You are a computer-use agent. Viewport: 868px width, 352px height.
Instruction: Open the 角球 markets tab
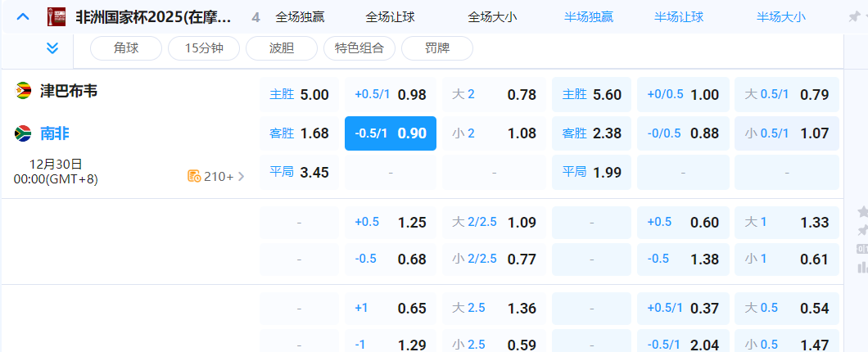[125, 48]
